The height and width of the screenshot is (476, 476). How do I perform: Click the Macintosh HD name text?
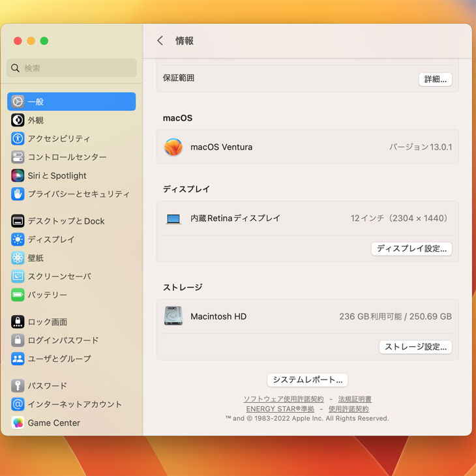click(218, 316)
